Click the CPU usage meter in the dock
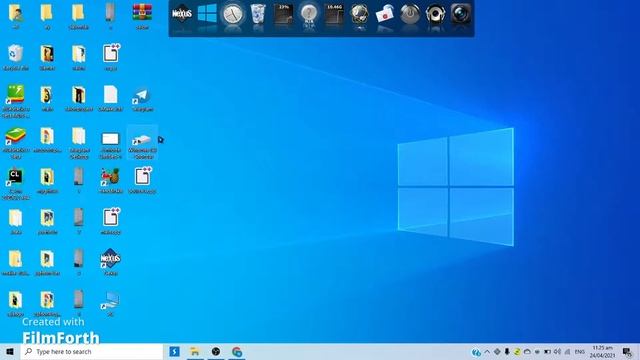Screen dimensions: 640x360 coord(283,14)
